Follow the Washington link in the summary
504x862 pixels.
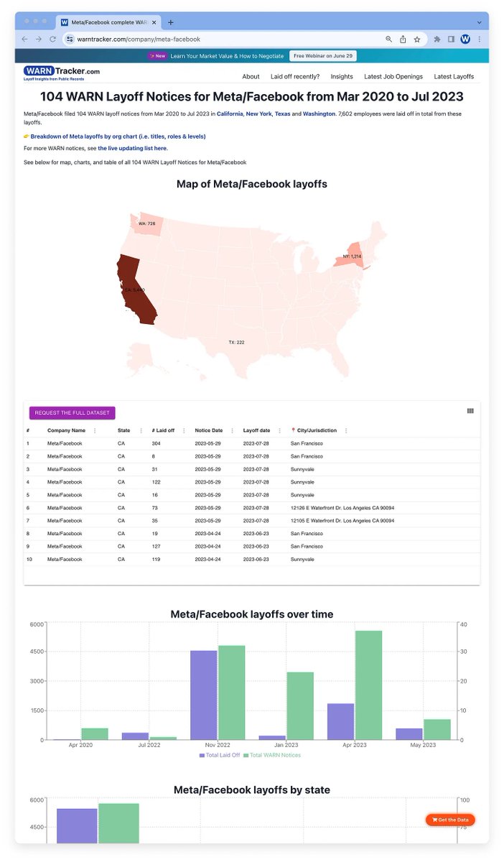[319, 113]
